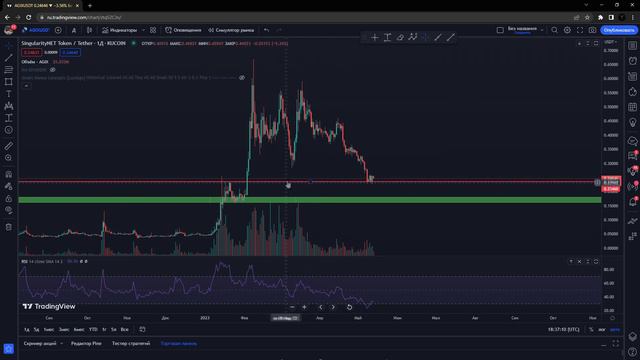Select the Все date range
This screenshot has height=360, width=640.
124,329
